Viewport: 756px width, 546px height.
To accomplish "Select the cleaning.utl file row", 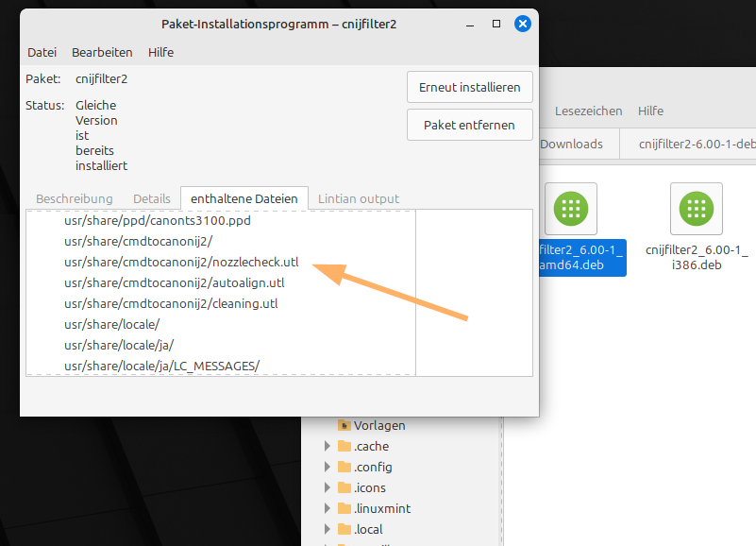I will (x=221, y=303).
